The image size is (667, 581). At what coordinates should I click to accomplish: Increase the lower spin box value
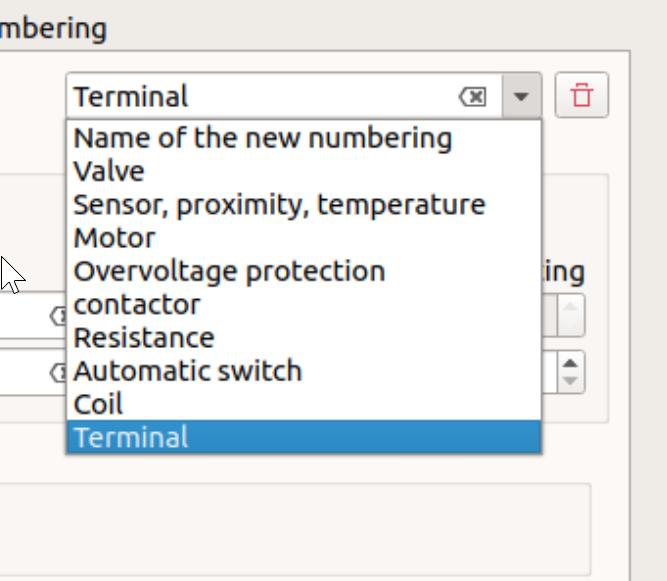pyautogui.click(x=570, y=363)
